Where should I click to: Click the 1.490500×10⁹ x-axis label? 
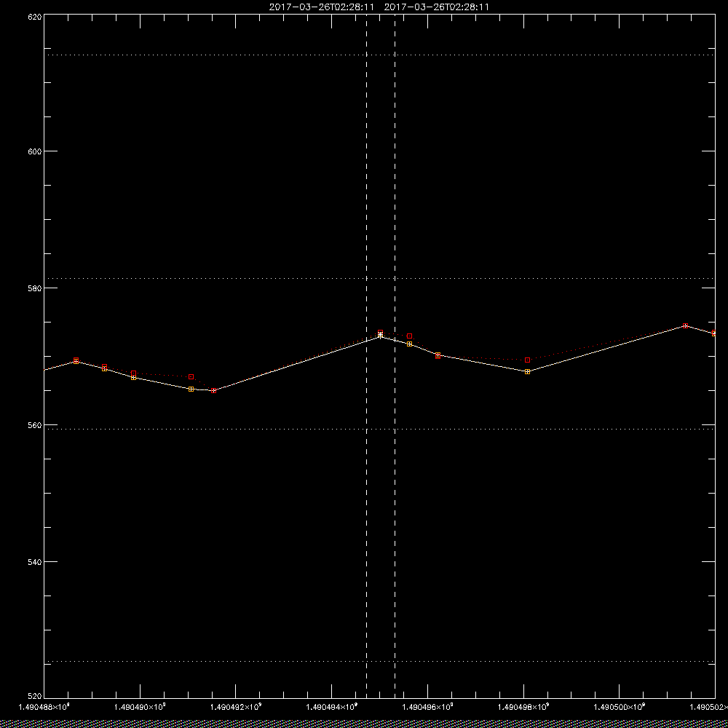click(620, 707)
